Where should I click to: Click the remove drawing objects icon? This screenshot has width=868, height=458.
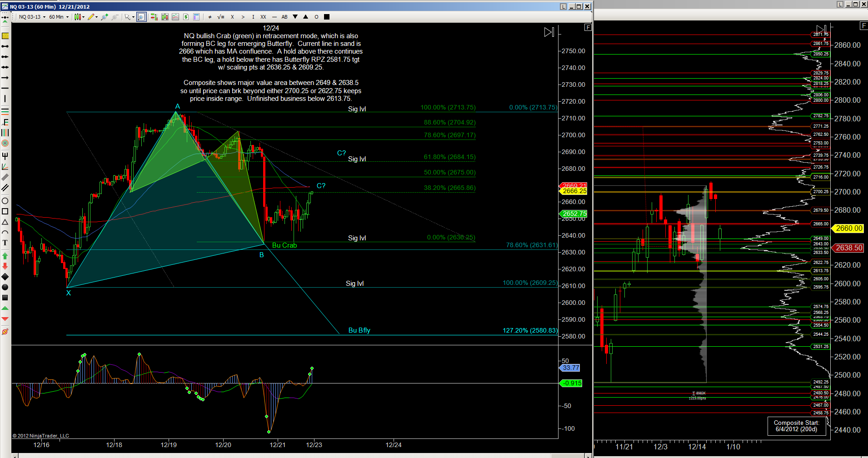click(5, 332)
